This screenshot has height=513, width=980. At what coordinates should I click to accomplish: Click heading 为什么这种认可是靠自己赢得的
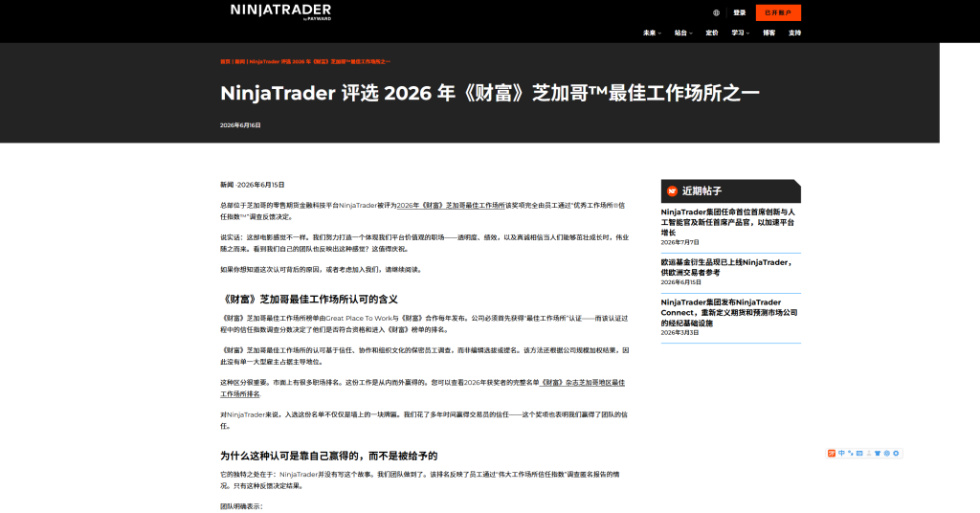click(329, 457)
